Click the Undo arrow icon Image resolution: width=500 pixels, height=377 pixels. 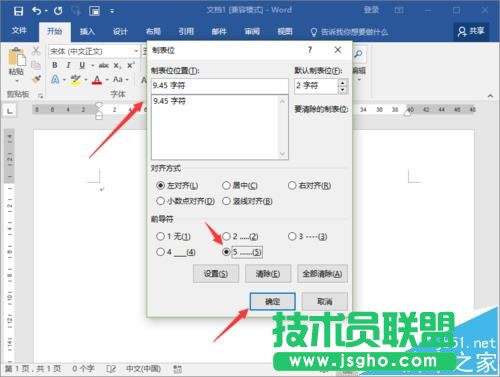(37, 11)
